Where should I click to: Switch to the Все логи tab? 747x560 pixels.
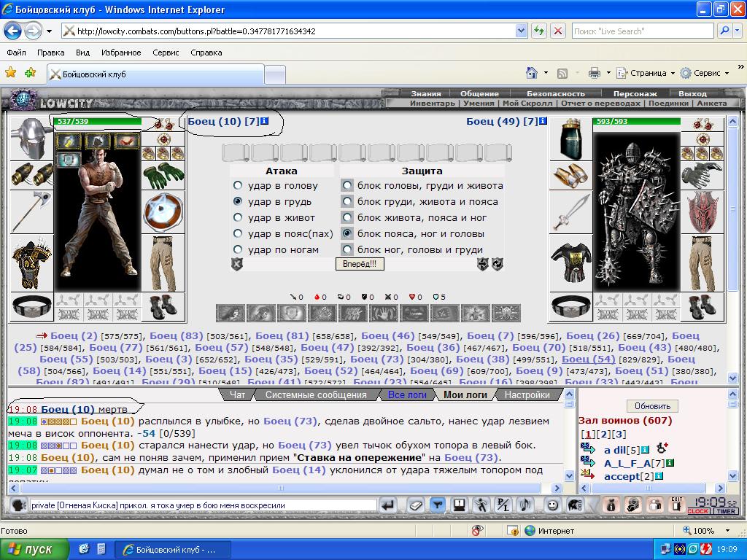407,394
